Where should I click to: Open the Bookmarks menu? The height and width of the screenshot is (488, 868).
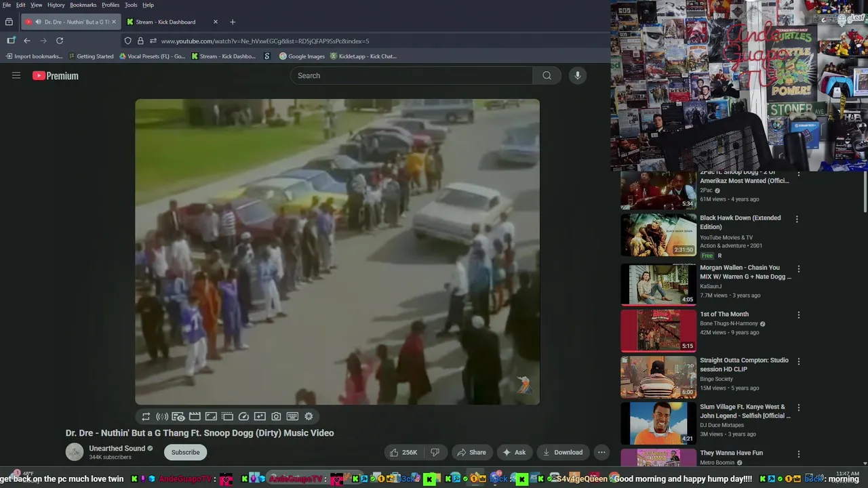click(x=83, y=5)
